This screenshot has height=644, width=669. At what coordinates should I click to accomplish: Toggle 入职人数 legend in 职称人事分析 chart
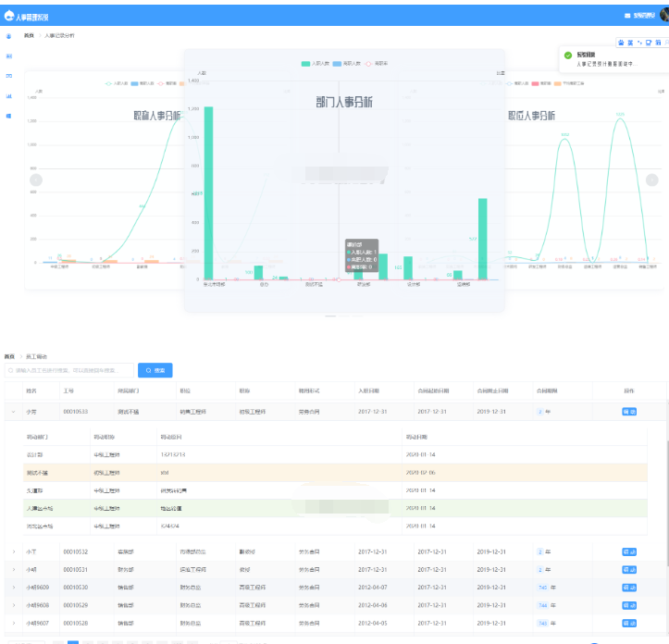point(116,83)
